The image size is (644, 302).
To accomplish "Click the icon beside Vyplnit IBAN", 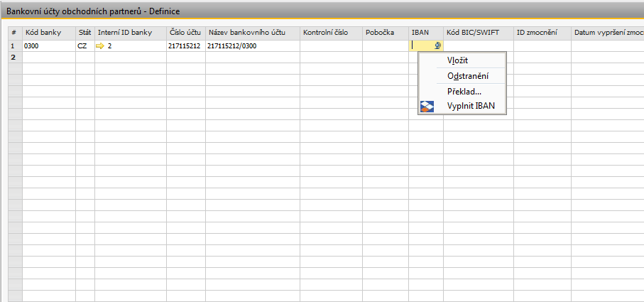I will [427, 106].
